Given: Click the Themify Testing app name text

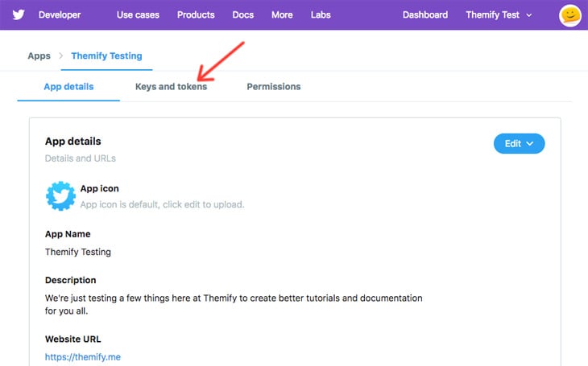Looking at the screenshot, I should coord(77,252).
